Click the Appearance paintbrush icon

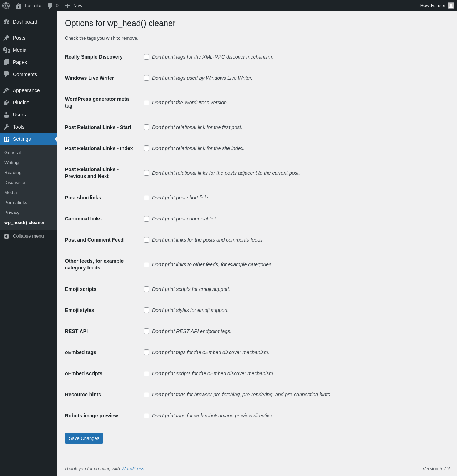(6, 90)
